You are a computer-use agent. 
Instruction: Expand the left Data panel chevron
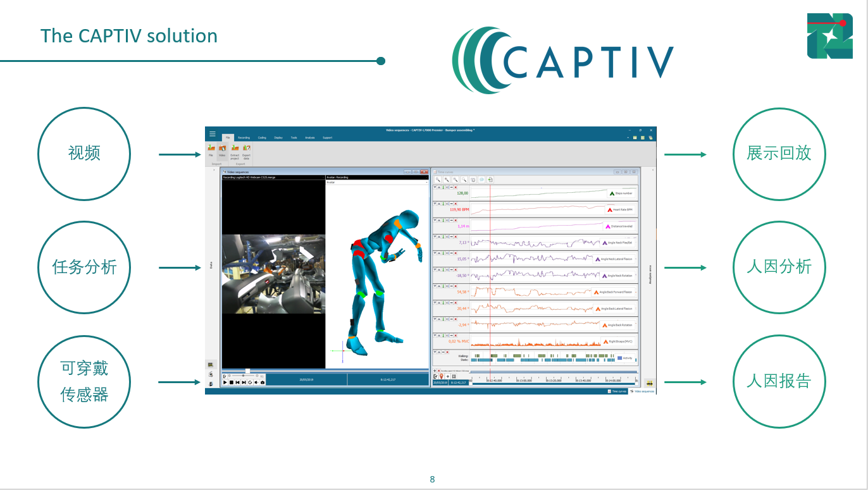[x=214, y=170]
